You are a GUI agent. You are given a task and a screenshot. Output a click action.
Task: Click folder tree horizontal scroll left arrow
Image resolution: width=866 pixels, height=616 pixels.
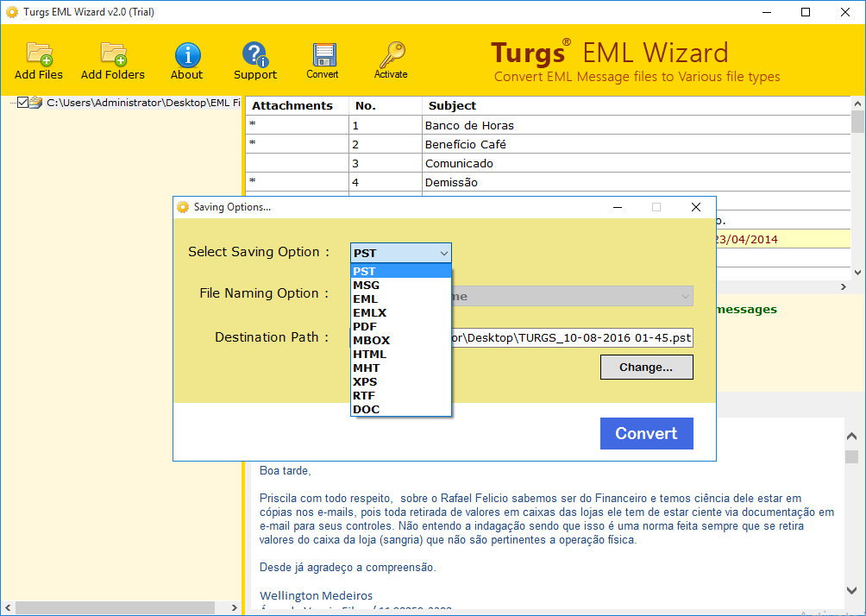[x=8, y=607]
